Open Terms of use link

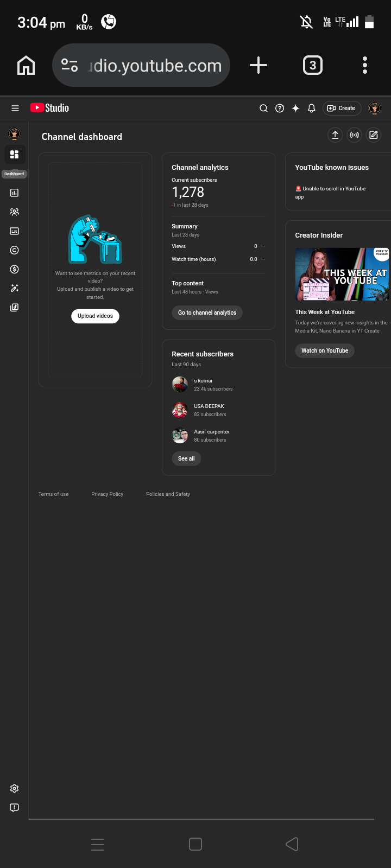pyautogui.click(x=53, y=494)
